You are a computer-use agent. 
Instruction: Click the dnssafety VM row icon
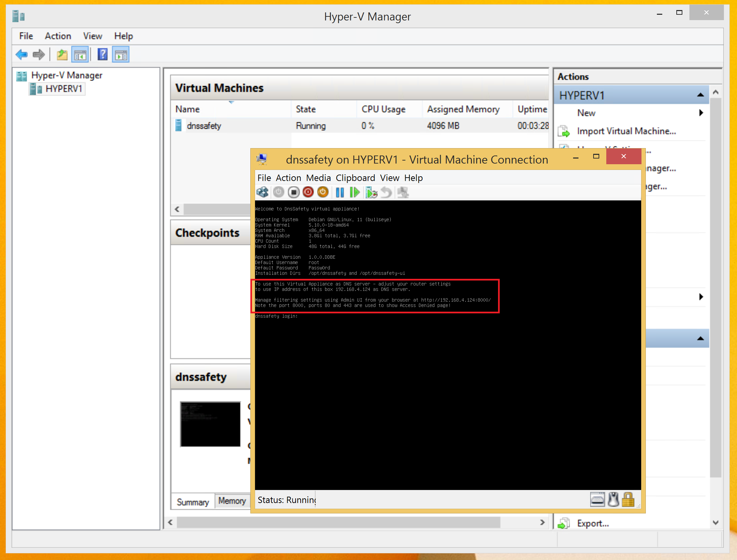coord(179,125)
